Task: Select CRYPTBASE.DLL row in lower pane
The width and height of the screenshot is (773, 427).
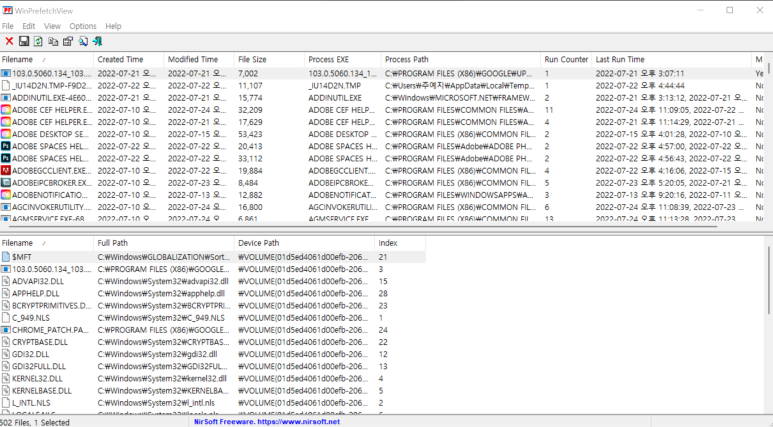Action: click(212, 342)
